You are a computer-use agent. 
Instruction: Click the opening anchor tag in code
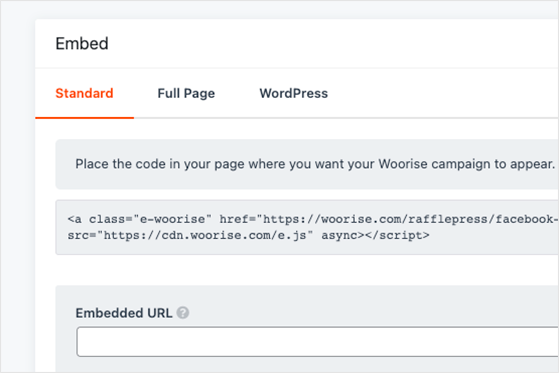tap(75, 219)
